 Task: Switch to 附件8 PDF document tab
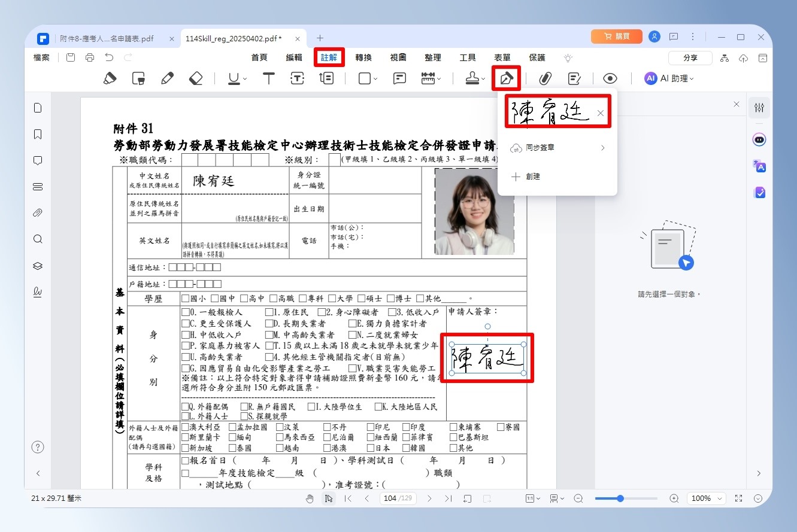(x=107, y=38)
